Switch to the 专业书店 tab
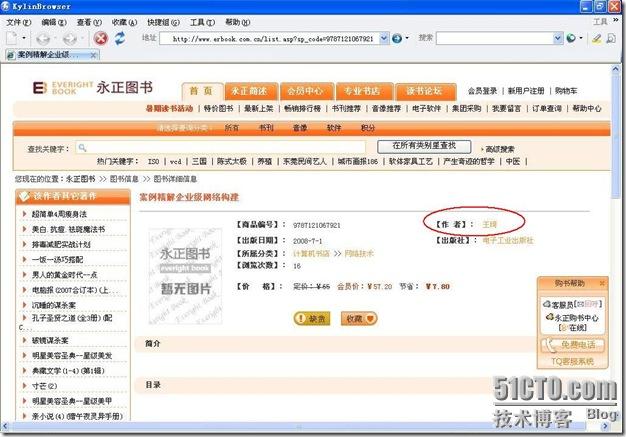The height and width of the screenshot is (437, 626). (x=363, y=91)
